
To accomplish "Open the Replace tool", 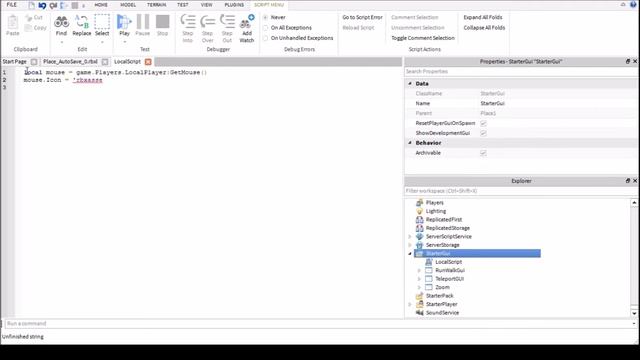I will [82, 22].
